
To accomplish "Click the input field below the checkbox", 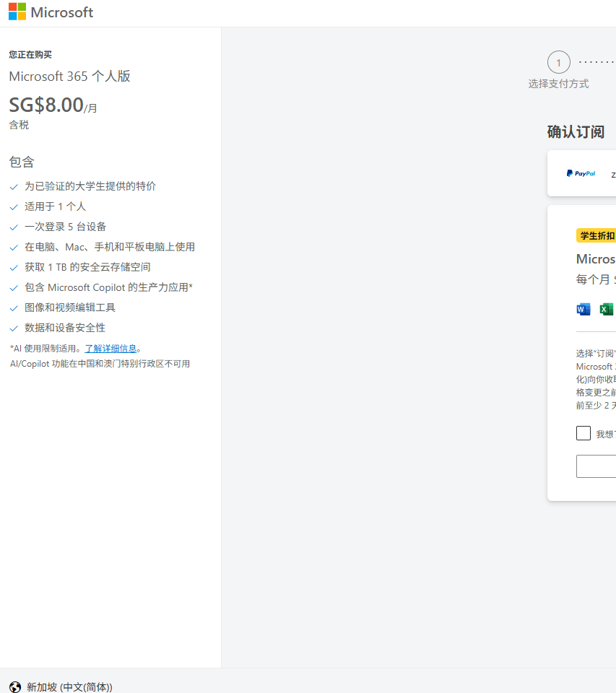I will (596, 466).
